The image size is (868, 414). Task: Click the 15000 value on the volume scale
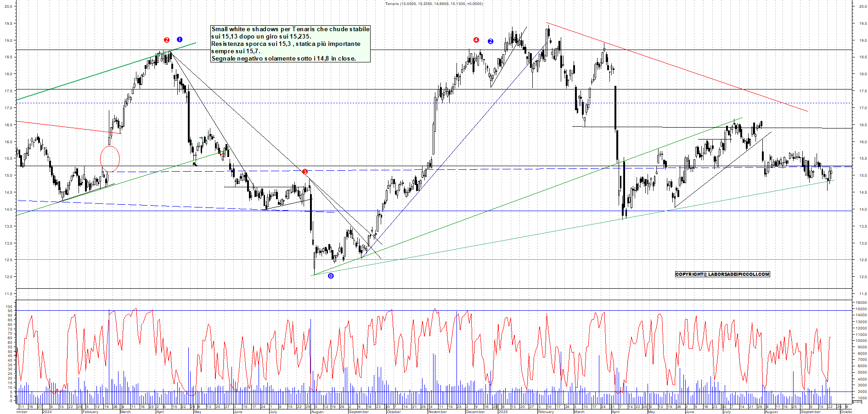(x=861, y=309)
